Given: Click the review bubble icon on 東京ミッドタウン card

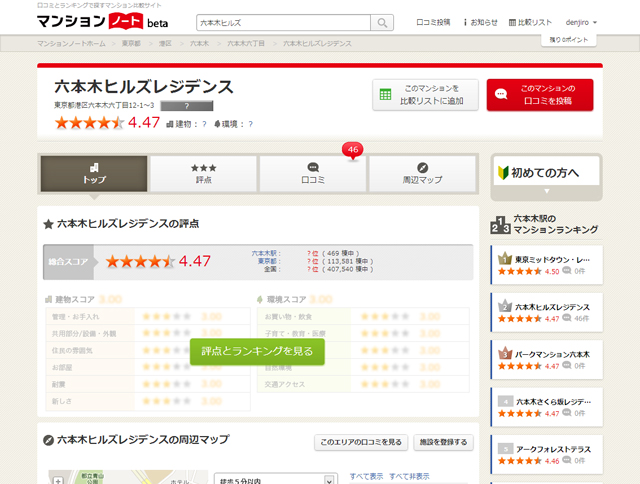Looking at the screenshot, I should point(567,271).
